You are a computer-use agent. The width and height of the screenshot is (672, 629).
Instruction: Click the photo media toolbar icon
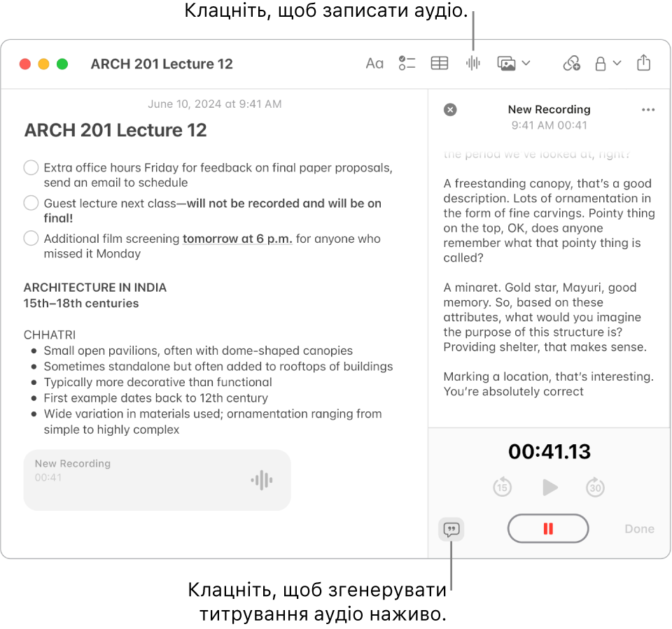[x=506, y=64]
